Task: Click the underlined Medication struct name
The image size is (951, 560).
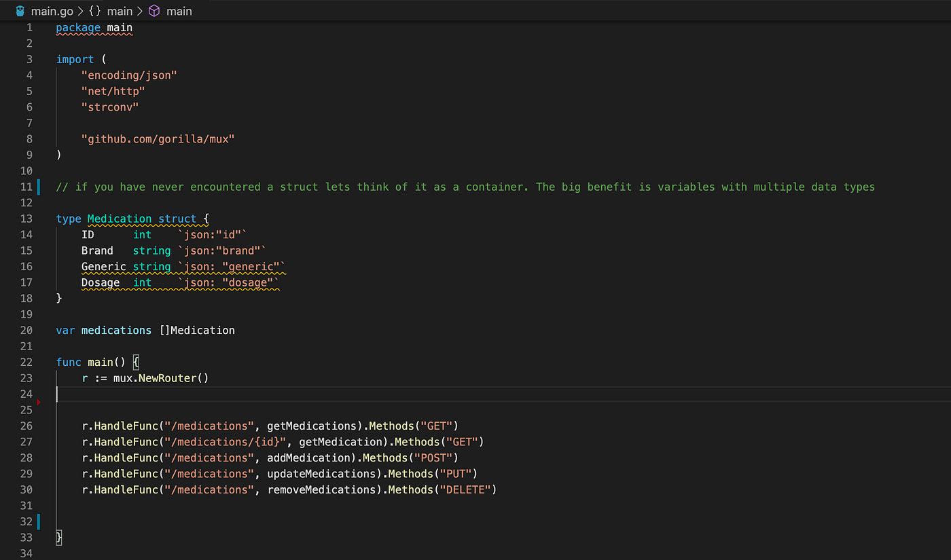Action: point(120,219)
